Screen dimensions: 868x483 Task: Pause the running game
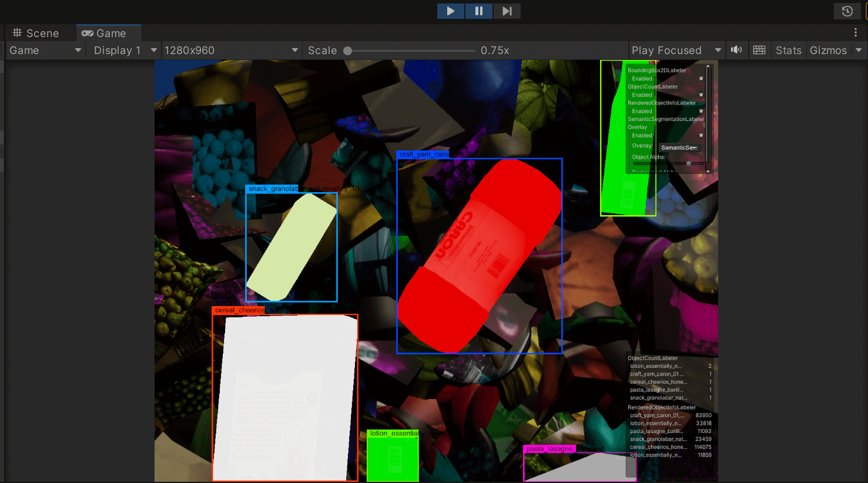point(479,11)
